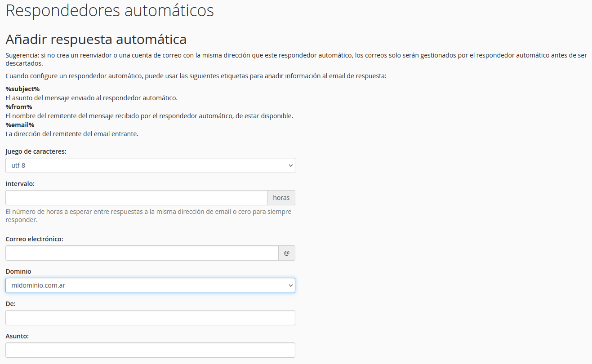592x364 pixels.
Task: Click the 'Correo electrónico:' label
Action: click(34, 239)
